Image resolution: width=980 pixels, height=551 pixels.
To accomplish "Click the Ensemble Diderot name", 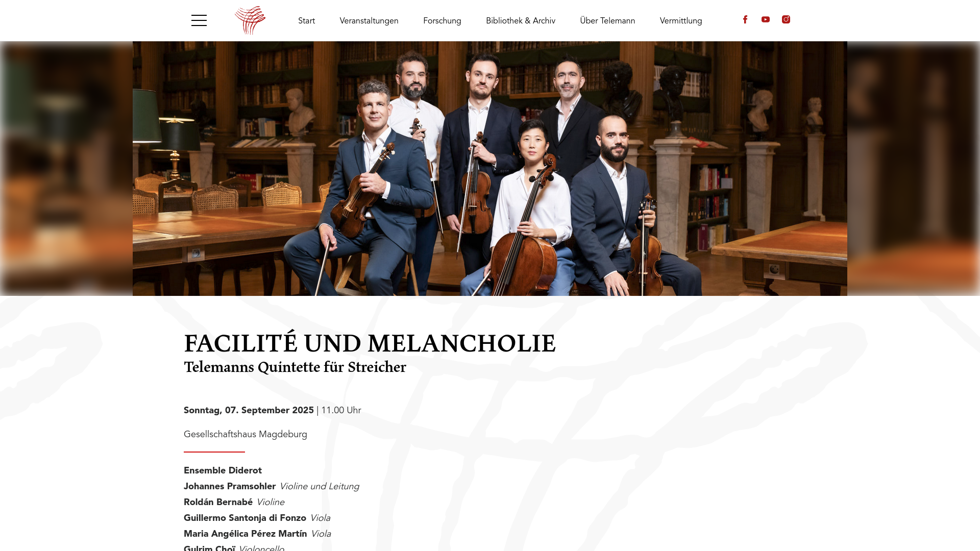I will pos(223,470).
